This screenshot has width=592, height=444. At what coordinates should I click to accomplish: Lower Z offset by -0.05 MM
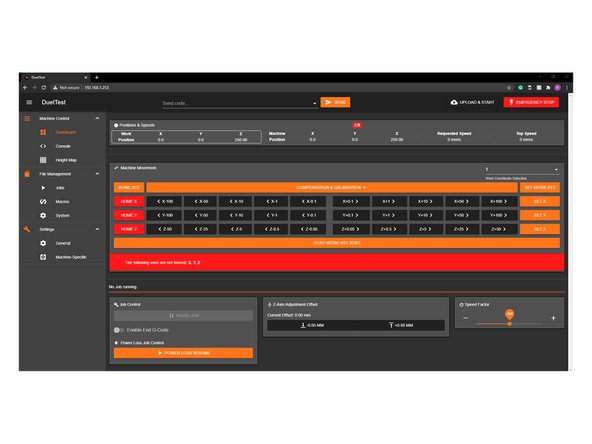tap(311, 325)
